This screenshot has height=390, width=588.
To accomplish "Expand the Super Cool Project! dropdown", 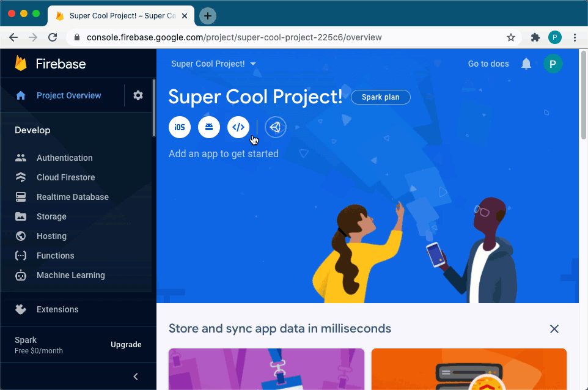I will point(213,64).
